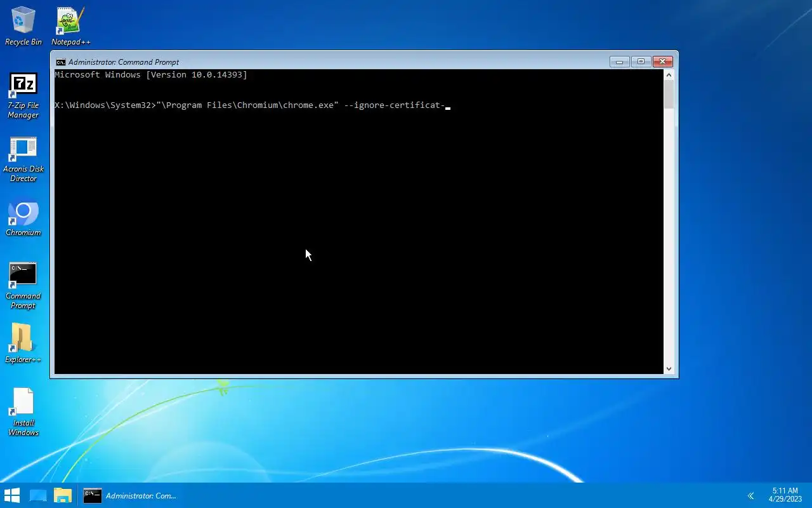Click the 'Administrator: Command Prompt' window title
812x508 pixels.
tap(124, 62)
